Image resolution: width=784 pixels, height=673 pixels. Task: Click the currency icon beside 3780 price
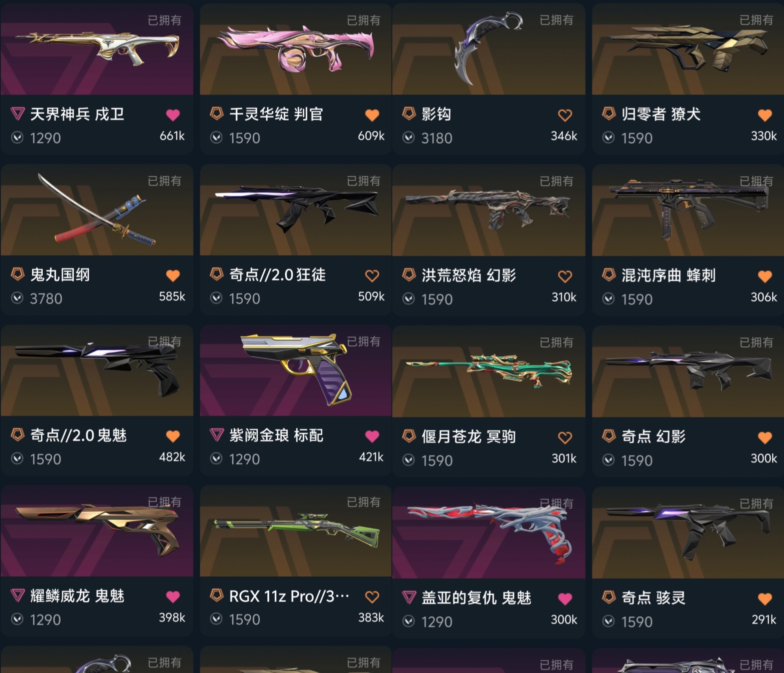pos(17,298)
